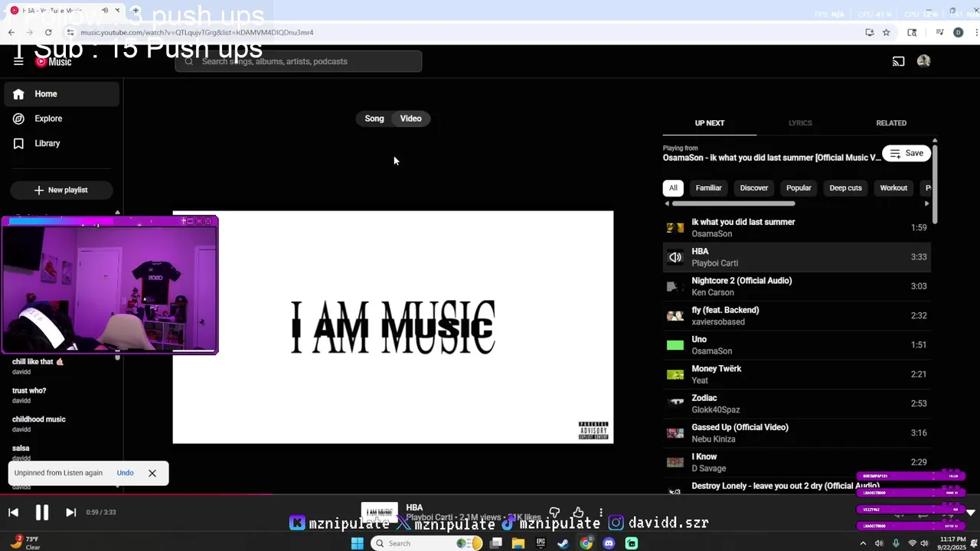Go back in the Chrome browser

point(11,32)
